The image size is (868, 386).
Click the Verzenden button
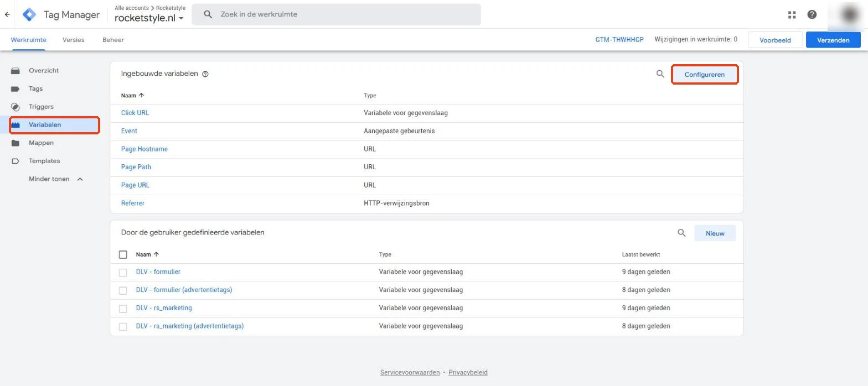pos(833,40)
